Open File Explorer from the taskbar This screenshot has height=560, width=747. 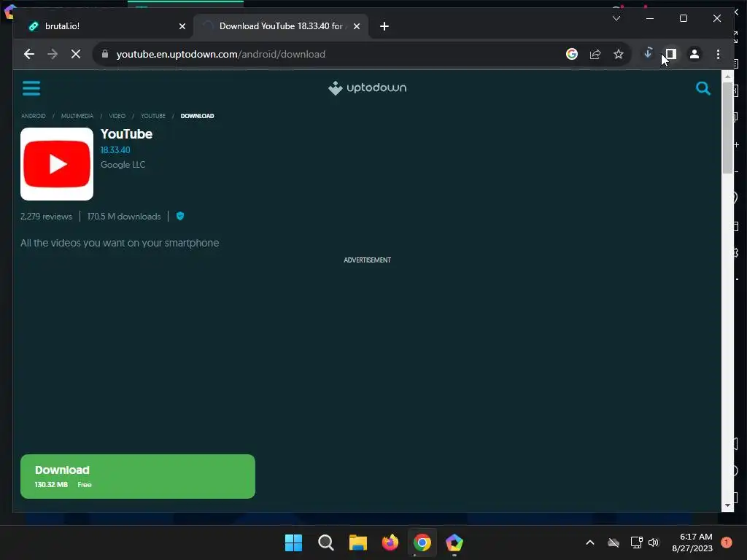[357, 542]
